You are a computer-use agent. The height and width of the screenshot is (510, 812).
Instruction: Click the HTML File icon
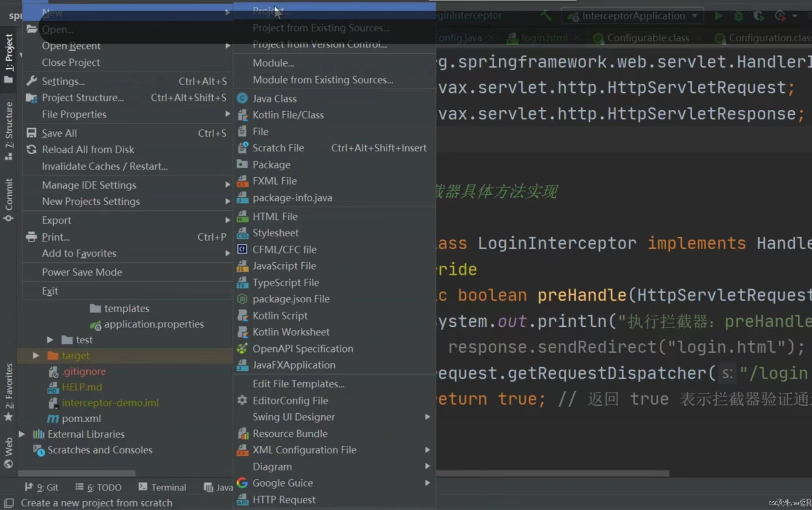coord(242,216)
